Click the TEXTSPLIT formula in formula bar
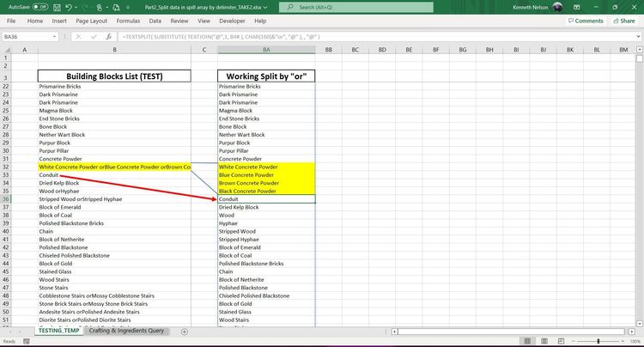This screenshot has width=644, height=347. coord(221,37)
